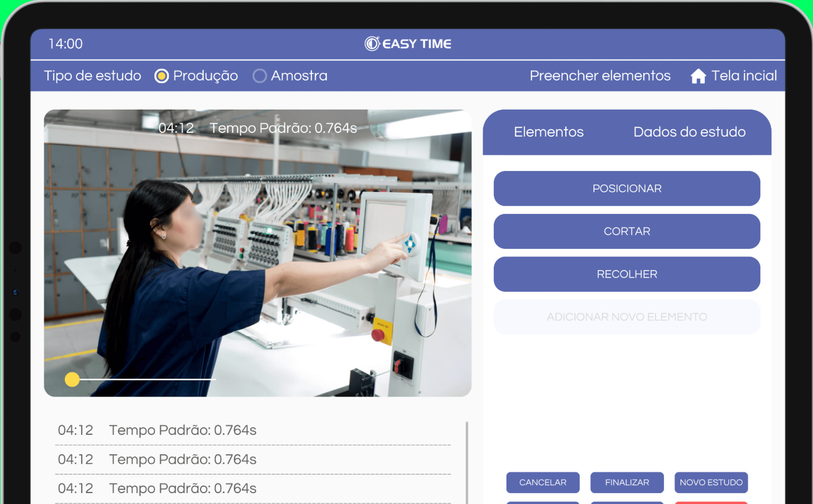This screenshot has width=813, height=504.
Task: Select the Produção radio button
Action: coord(162,76)
